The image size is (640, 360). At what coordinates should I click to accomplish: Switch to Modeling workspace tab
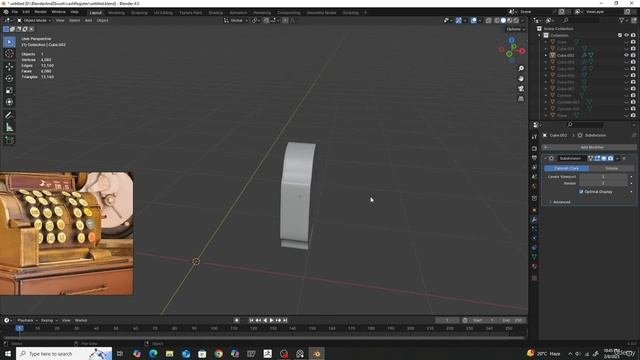(x=116, y=13)
